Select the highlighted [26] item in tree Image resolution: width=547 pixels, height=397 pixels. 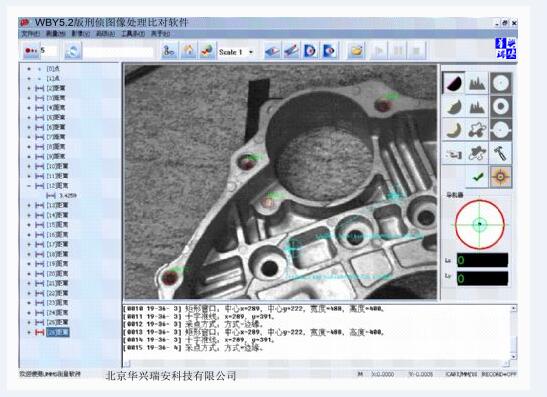[58, 332]
